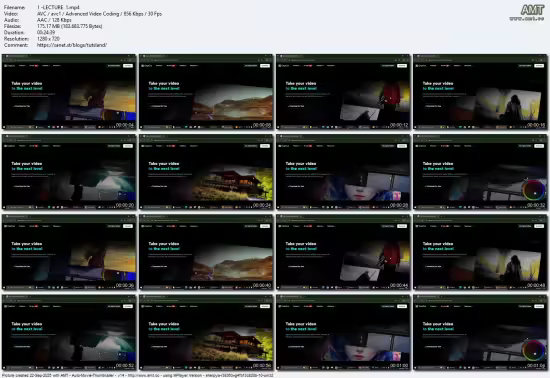Select the frame stamped 00:00:12
This screenshot has height=378, width=550.
click(x=343, y=92)
